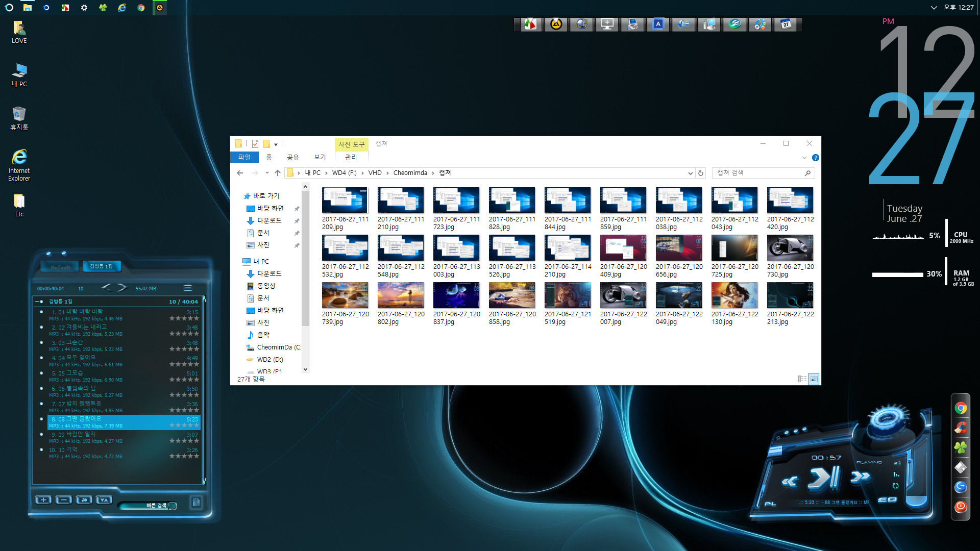Viewport: 980px width, 551px height.
Task: Open the playlist menu hamburger icon
Action: click(x=188, y=288)
